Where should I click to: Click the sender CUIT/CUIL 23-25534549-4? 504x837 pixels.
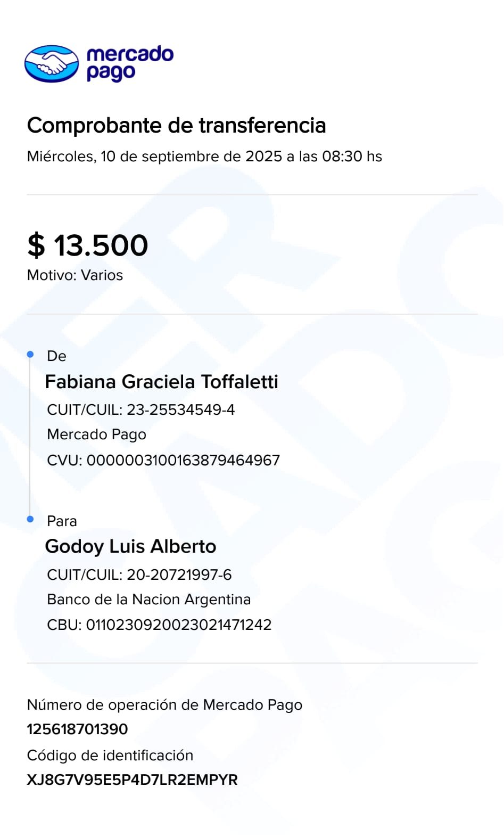(x=141, y=409)
